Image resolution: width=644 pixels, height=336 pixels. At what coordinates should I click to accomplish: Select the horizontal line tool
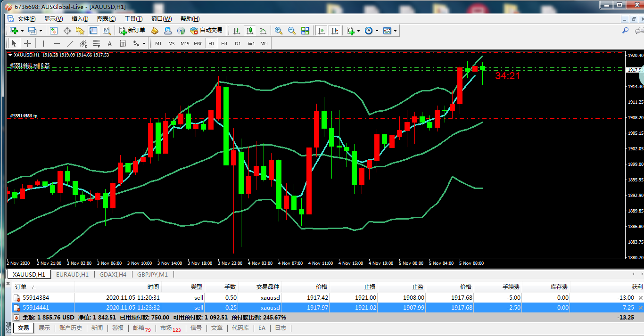(57, 43)
